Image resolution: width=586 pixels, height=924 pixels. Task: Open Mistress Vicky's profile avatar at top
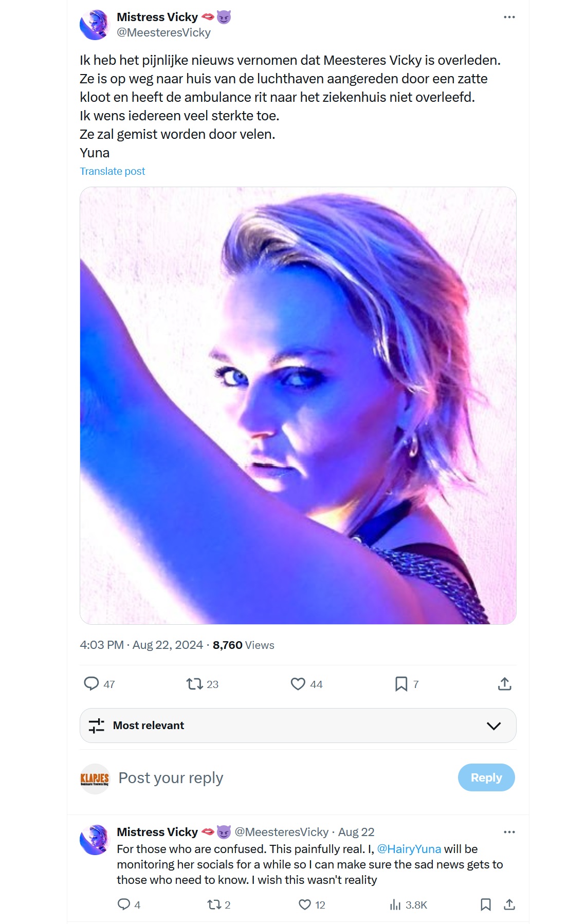tap(95, 24)
